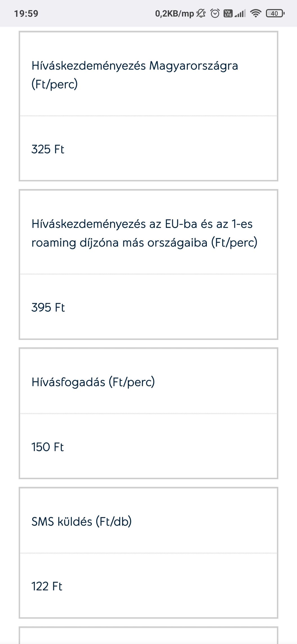Tap the alarm clock status icon
Screen dimensions: 297x644
(x=215, y=13)
